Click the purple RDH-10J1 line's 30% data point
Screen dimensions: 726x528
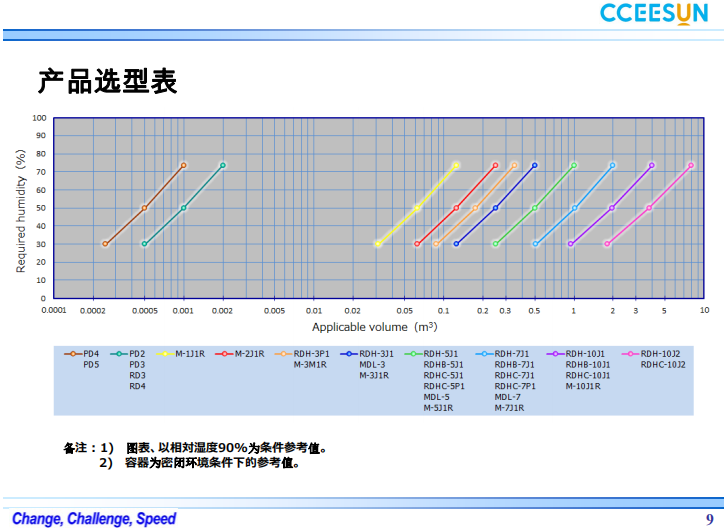pos(570,244)
